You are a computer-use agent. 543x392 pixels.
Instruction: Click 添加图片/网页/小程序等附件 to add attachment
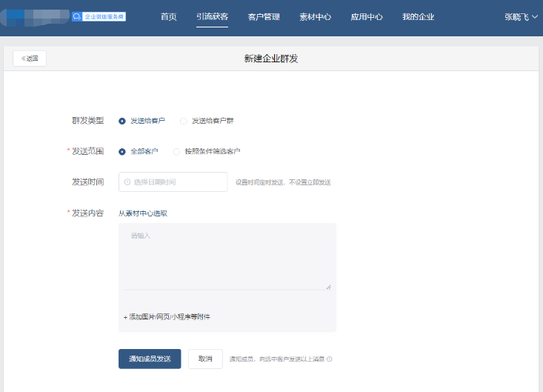167,316
